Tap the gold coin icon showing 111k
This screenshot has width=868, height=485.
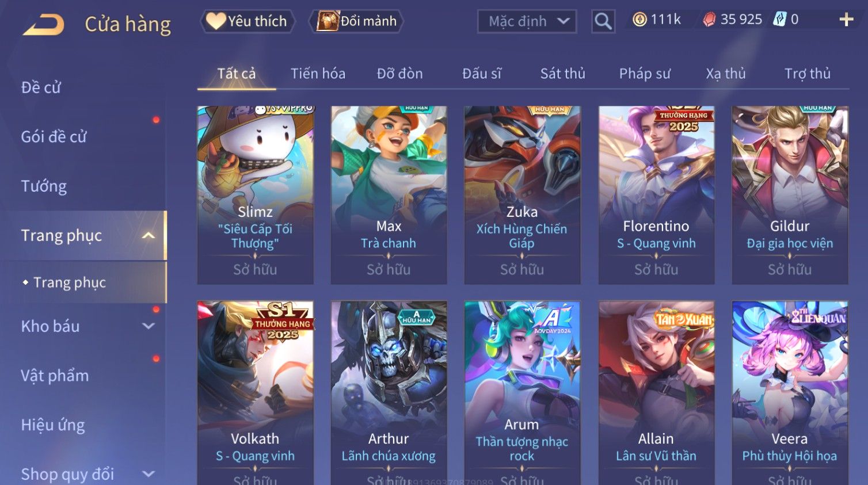click(639, 20)
